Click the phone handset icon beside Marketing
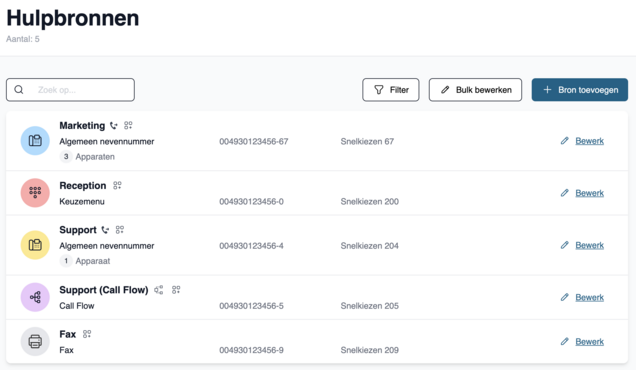This screenshot has width=636, height=370. 114,126
